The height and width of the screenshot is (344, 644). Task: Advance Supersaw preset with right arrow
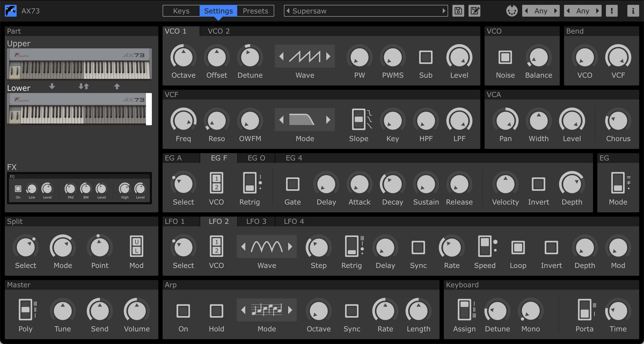click(444, 11)
